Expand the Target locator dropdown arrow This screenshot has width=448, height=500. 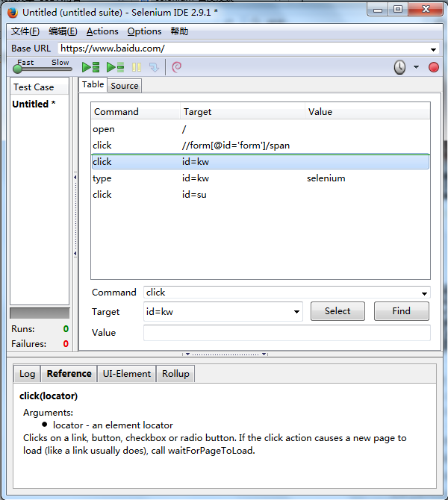(296, 311)
